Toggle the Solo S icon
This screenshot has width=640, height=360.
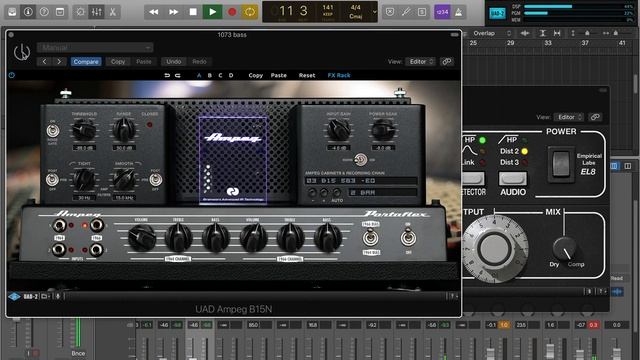422,12
